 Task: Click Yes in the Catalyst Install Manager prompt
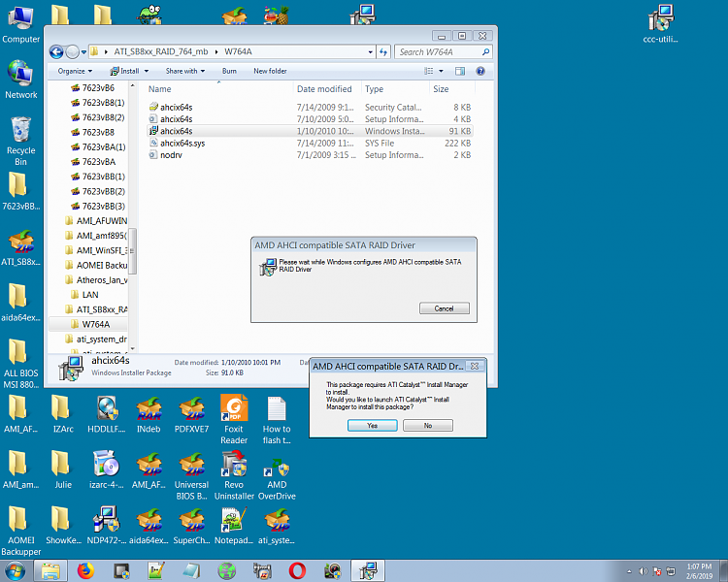[x=373, y=425]
